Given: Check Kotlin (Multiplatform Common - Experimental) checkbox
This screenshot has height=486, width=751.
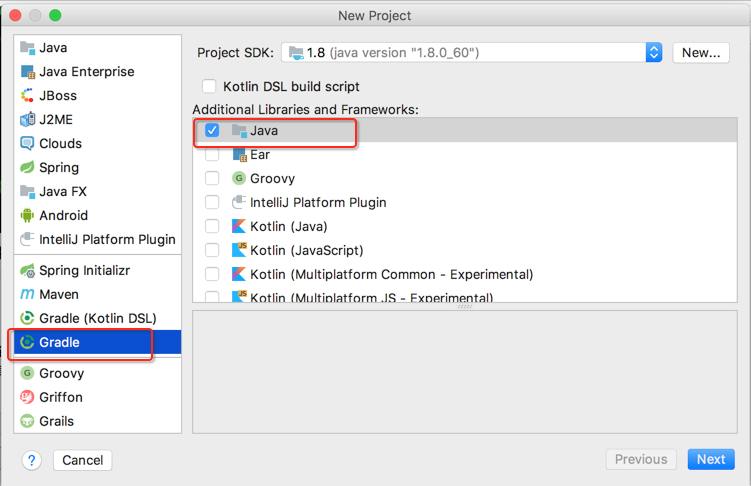Looking at the screenshot, I should 212,274.
